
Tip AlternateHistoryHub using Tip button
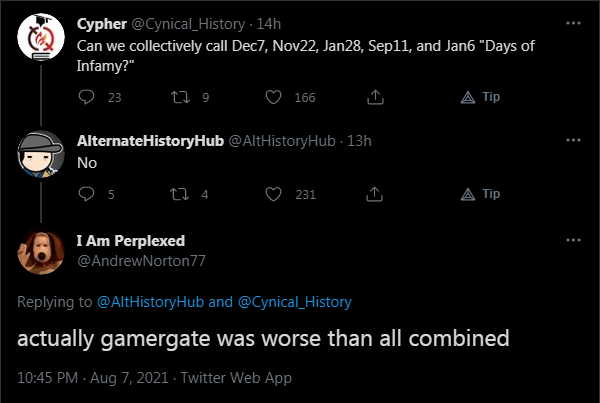[480, 194]
